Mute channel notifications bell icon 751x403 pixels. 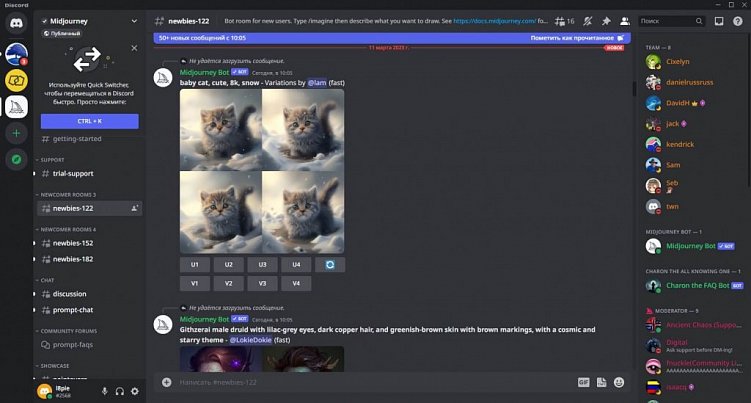tap(588, 21)
